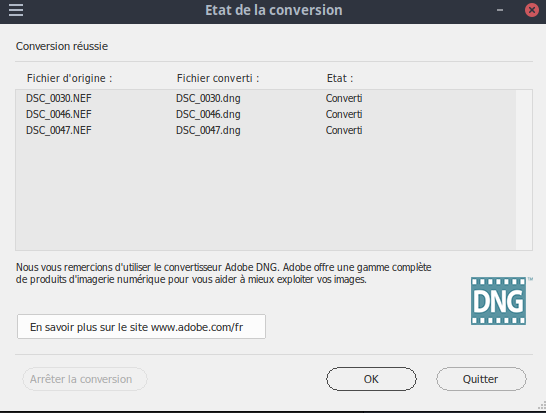
Task: Click the Etat column header
Action: [x=340, y=78]
